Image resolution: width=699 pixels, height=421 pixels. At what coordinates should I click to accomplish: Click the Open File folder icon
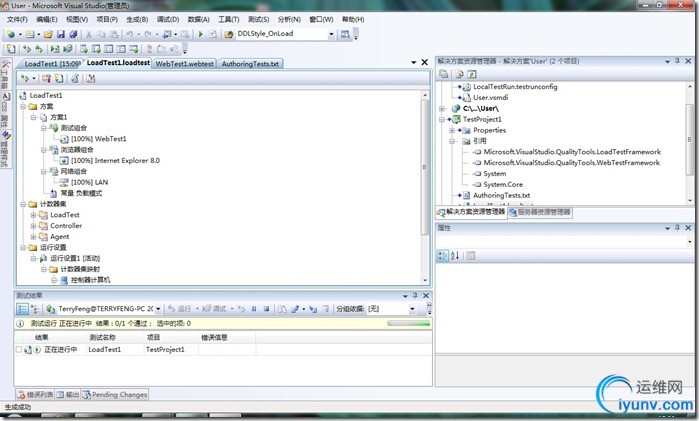click(x=48, y=34)
